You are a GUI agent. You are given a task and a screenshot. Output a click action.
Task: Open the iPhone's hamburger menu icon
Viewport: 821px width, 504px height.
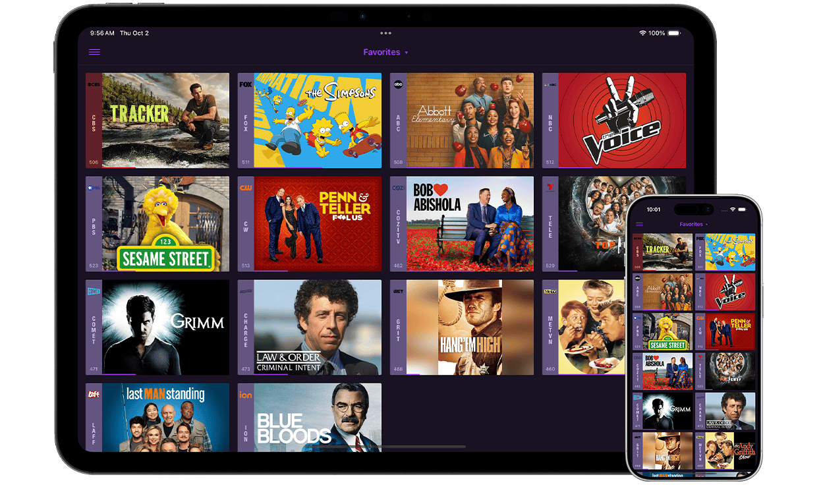pos(638,224)
